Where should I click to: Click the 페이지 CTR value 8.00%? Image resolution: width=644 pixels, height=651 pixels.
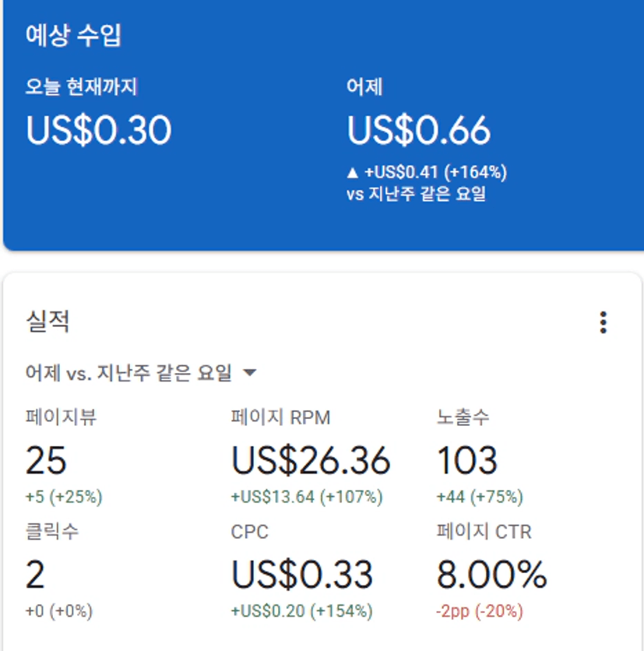coord(491,575)
